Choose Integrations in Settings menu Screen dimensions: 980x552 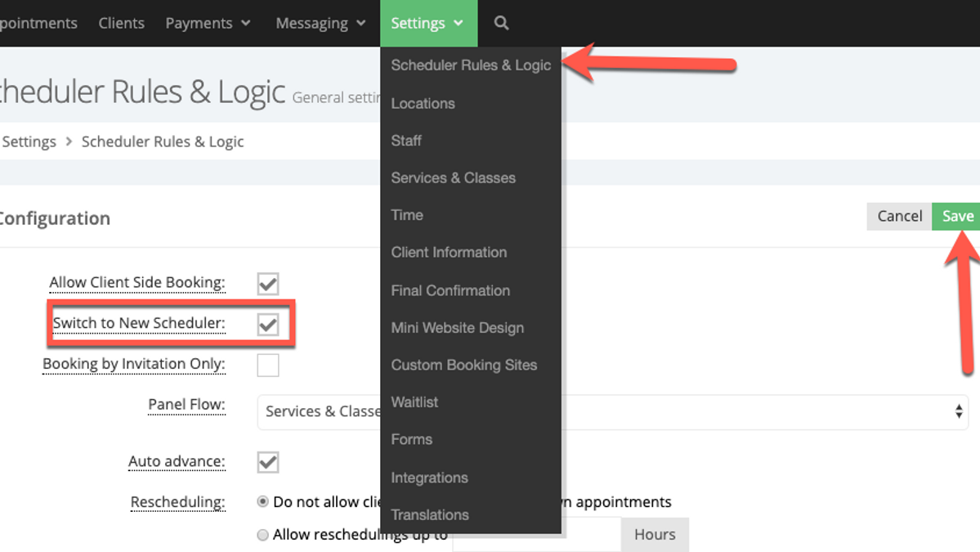point(429,478)
